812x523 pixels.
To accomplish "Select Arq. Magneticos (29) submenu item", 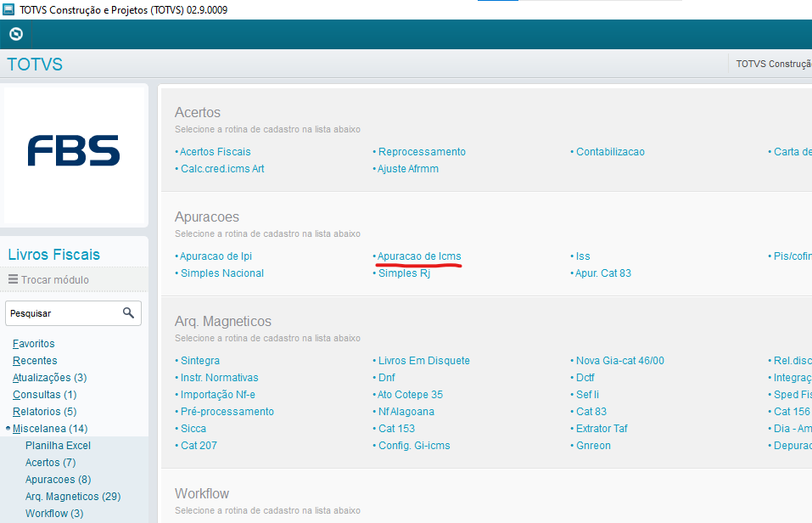I will pyautogui.click(x=73, y=497).
